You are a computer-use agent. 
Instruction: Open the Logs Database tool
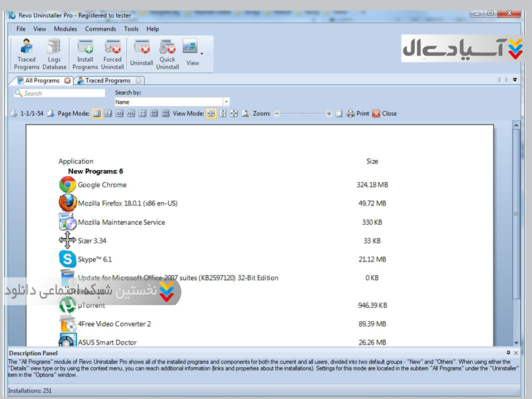pos(55,54)
